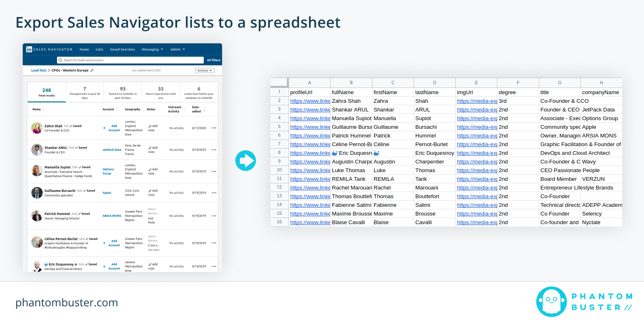The width and height of the screenshot is (644, 322).
Task: Sort by Date added column arrows
Action: tap(204, 109)
